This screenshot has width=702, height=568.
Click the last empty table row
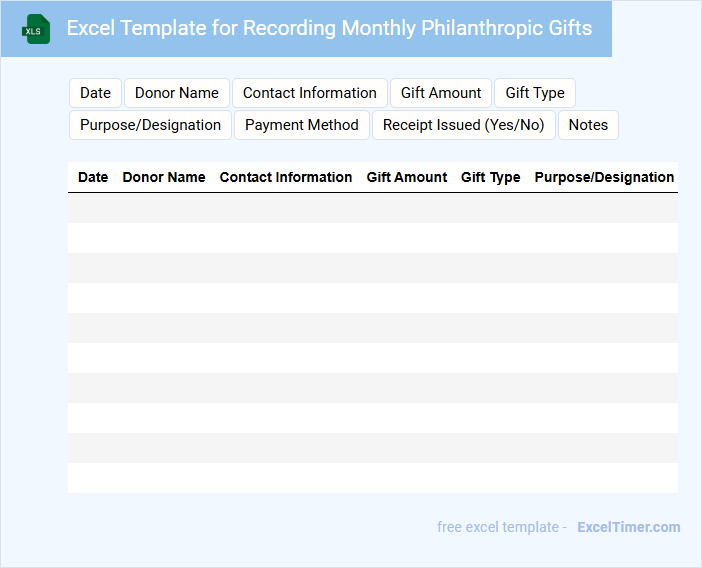point(372,478)
